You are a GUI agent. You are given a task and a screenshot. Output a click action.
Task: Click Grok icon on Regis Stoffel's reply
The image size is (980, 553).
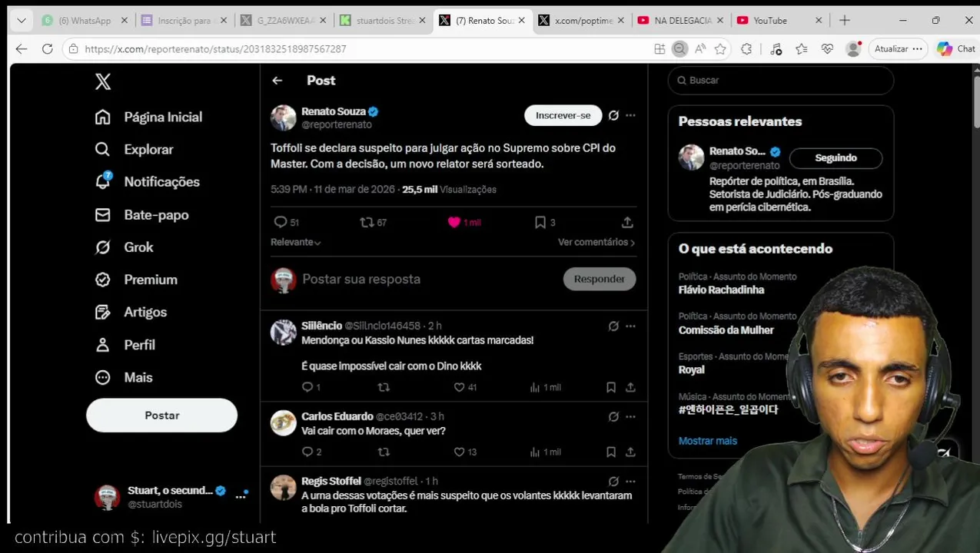(613, 481)
